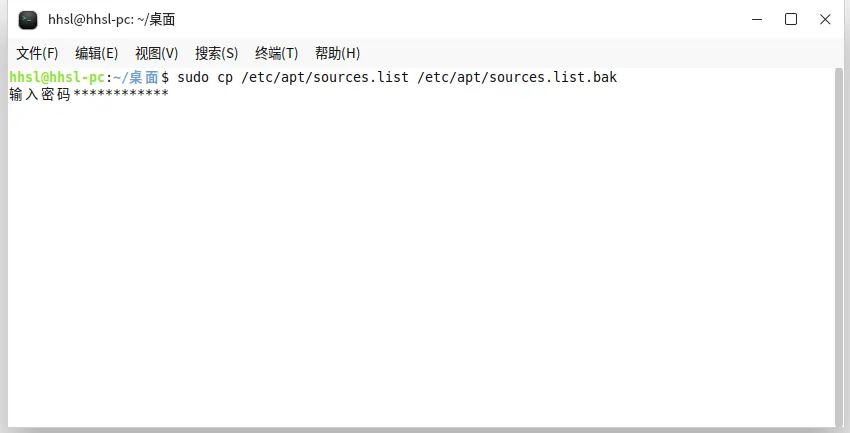This screenshot has width=850, height=433.
Task: Click the window title hhsl@hhsl-pc: ~/桌面
Action: 112,20
